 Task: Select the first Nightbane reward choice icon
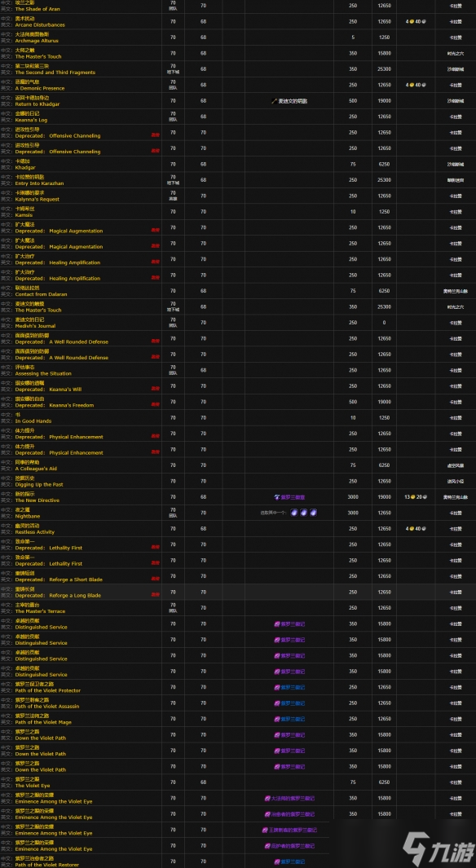click(x=294, y=513)
